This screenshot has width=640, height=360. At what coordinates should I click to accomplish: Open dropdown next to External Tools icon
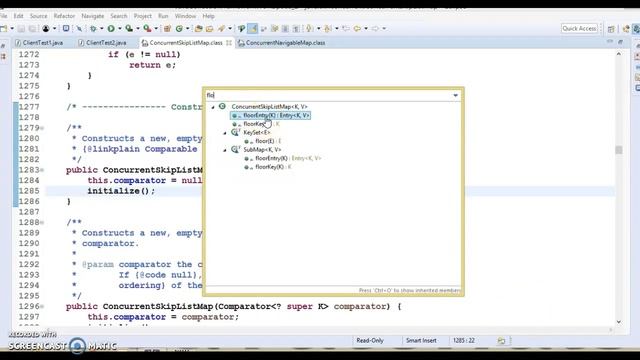point(156,29)
